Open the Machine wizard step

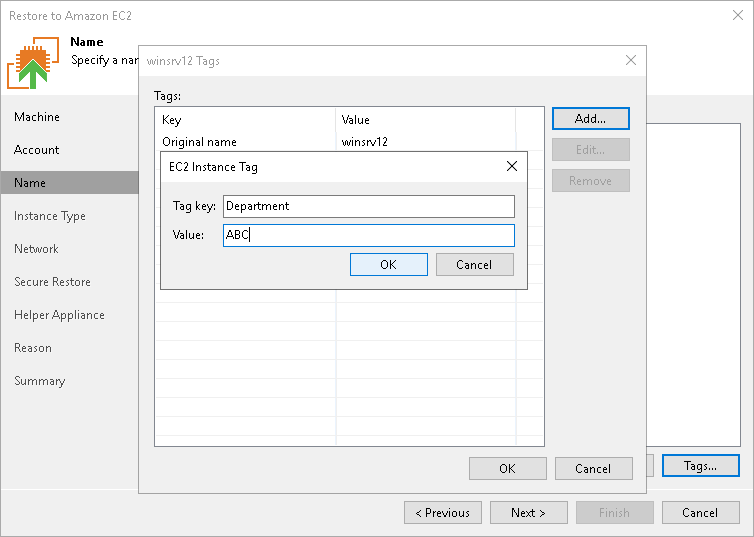click(x=37, y=117)
